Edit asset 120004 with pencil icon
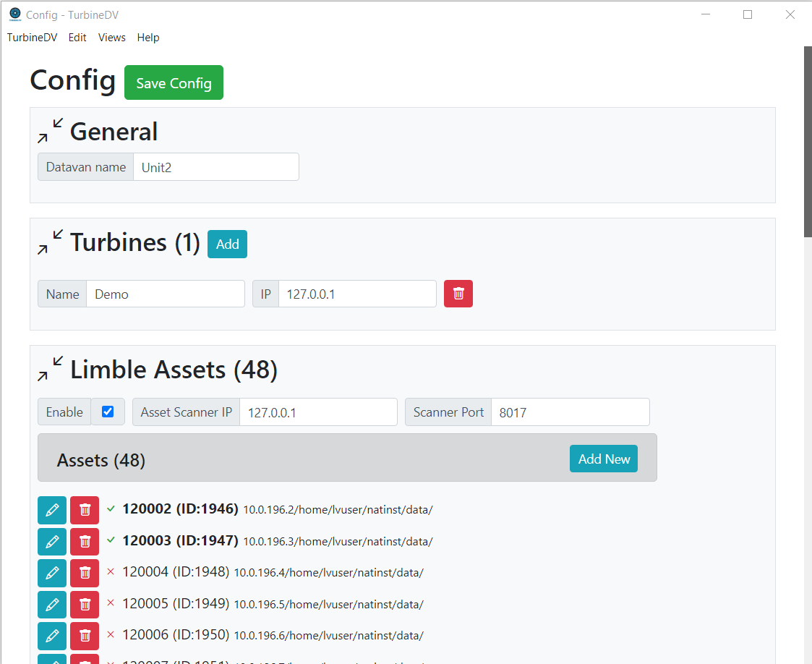 click(x=52, y=573)
